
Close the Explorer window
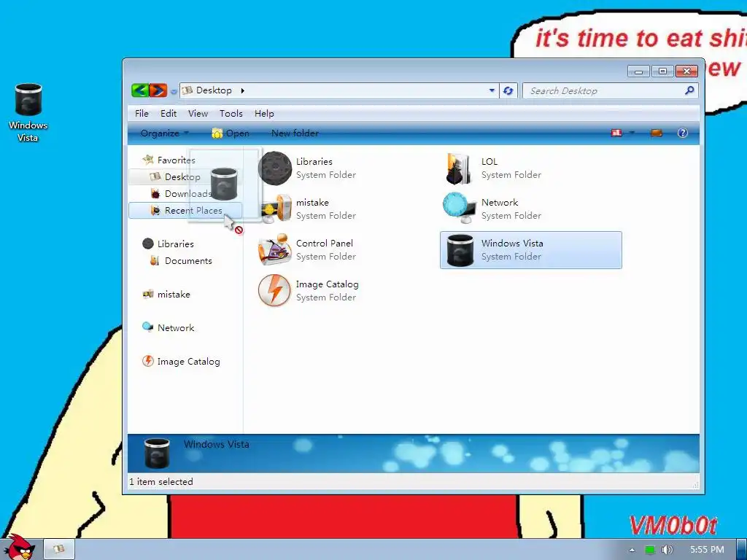686,71
